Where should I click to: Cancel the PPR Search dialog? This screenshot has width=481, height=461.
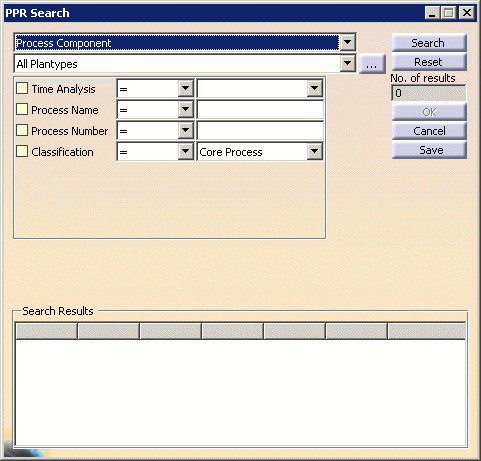click(429, 131)
